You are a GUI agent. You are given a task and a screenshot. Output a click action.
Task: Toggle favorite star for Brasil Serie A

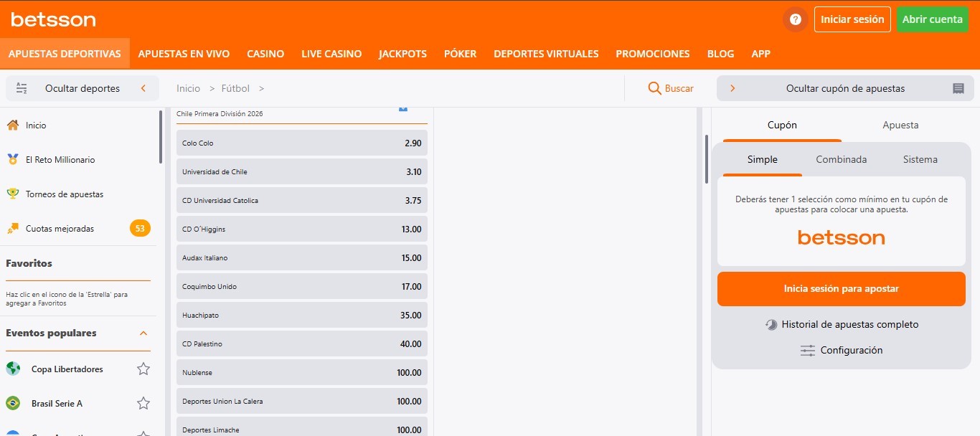(x=143, y=403)
